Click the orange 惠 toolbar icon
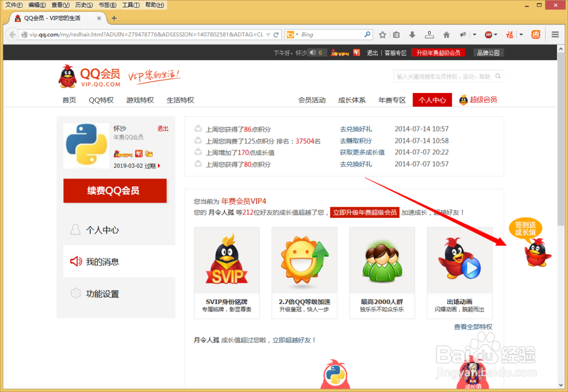This screenshot has height=392, width=568. coord(536,35)
